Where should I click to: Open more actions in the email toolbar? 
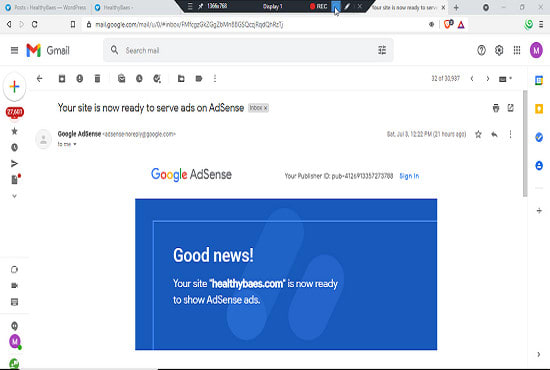(x=215, y=79)
